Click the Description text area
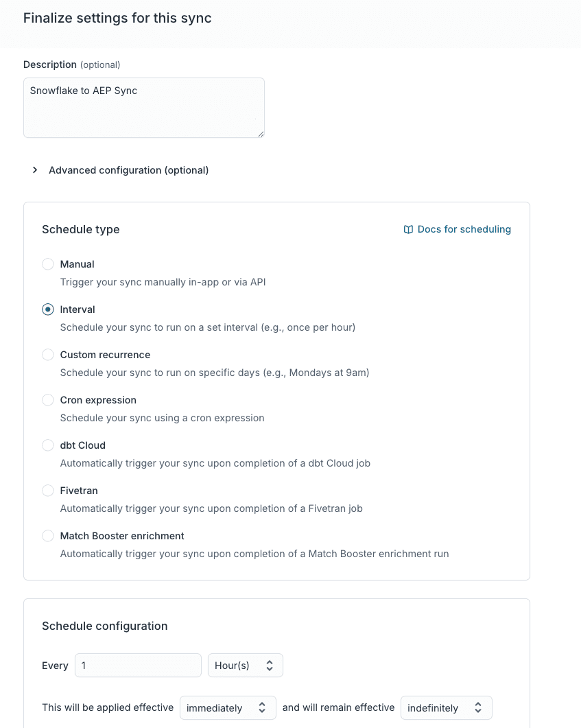Image resolution: width=581 pixels, height=728 pixels. point(143,108)
